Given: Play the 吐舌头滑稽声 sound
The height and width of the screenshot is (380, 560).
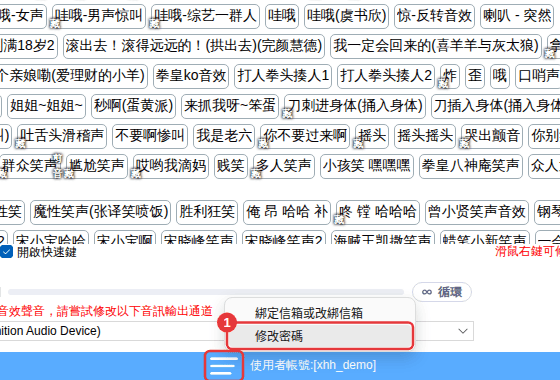Looking at the screenshot, I should coord(62,136).
